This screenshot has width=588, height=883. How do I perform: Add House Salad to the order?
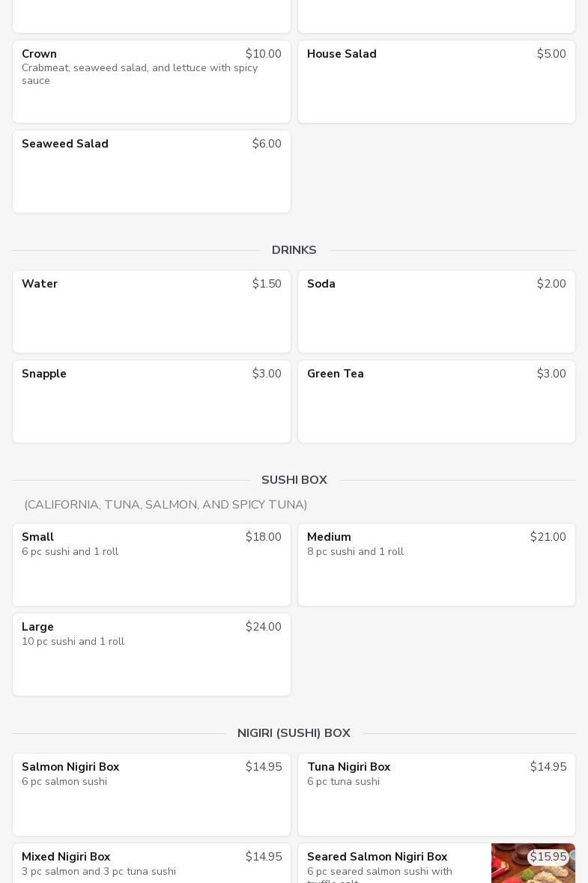[436, 82]
